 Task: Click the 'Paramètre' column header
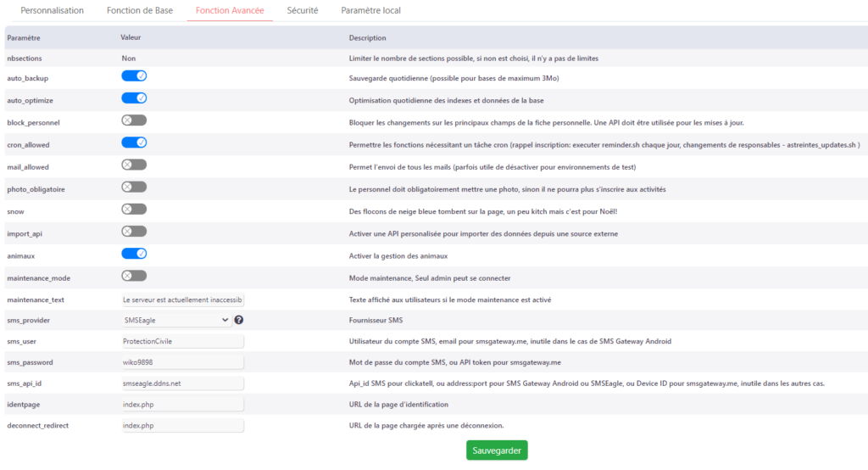click(23, 37)
